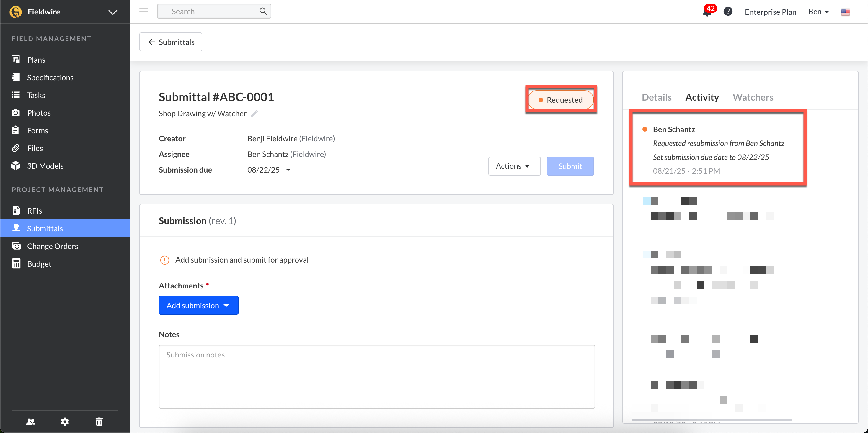Switch to the Details tab
This screenshot has height=433, width=868.
(656, 97)
